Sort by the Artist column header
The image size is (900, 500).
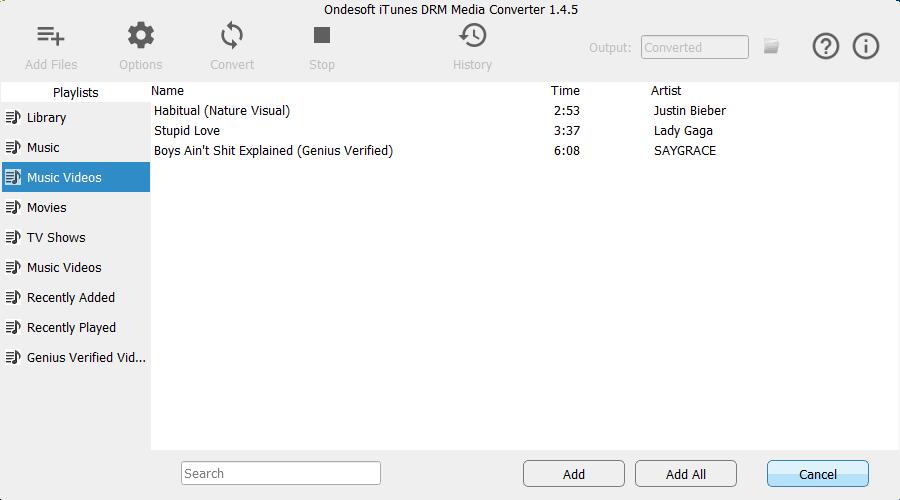[666, 91]
